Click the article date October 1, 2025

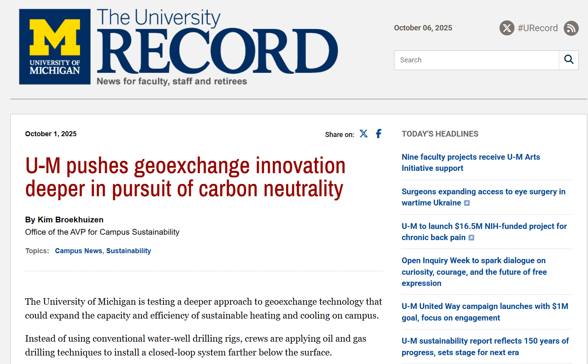51,134
